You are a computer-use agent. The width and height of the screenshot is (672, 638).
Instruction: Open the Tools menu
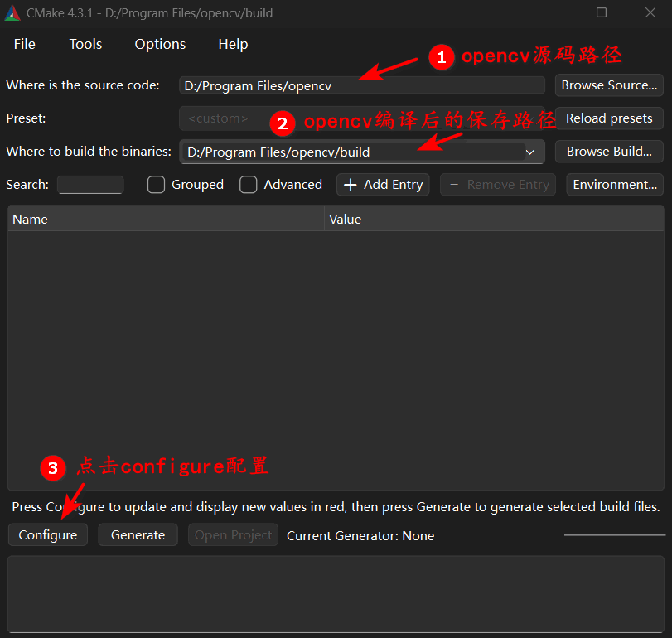[x=85, y=44]
